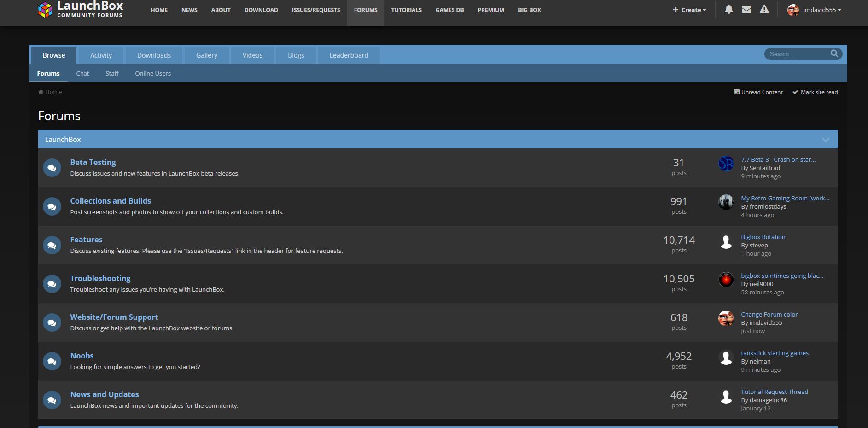This screenshot has height=428, width=868.
Task: Click fromlostdays' avatar in Collections row
Action: (x=726, y=202)
